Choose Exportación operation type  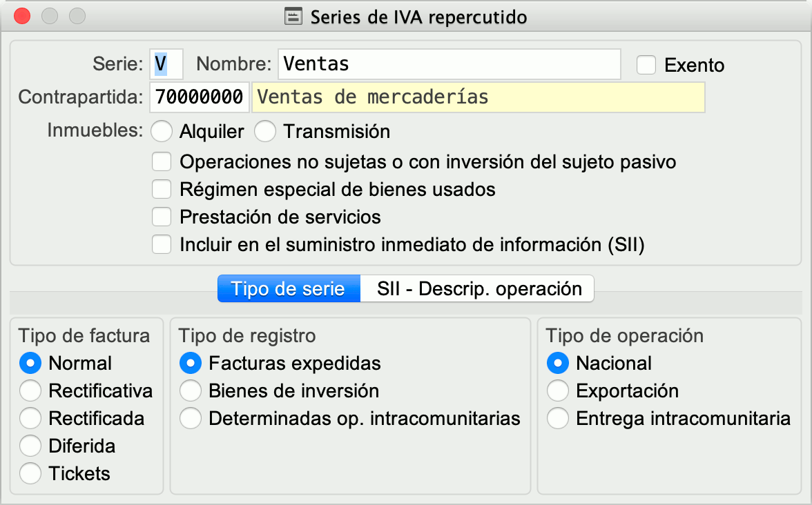point(558,391)
